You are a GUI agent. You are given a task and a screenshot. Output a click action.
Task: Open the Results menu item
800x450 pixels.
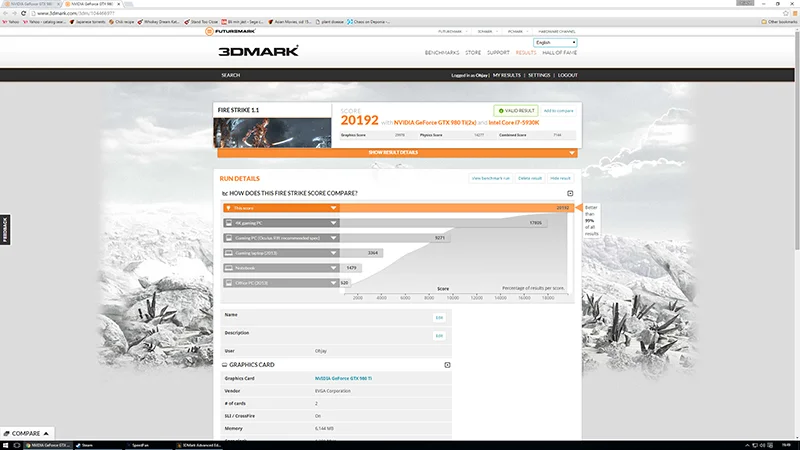526,53
